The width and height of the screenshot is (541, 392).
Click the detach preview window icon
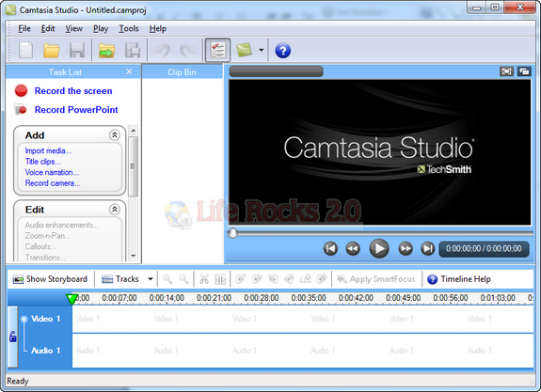[x=524, y=71]
